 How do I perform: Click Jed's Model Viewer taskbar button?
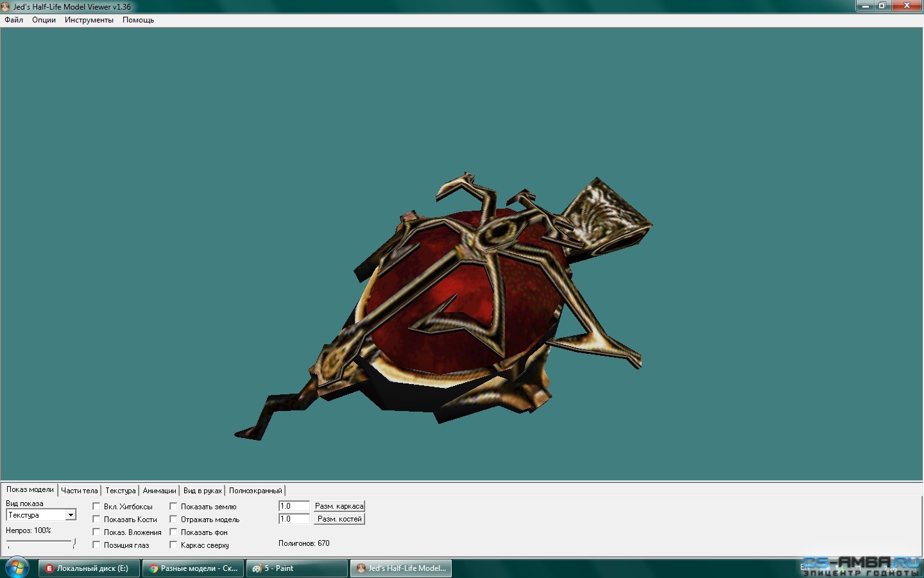click(401, 568)
